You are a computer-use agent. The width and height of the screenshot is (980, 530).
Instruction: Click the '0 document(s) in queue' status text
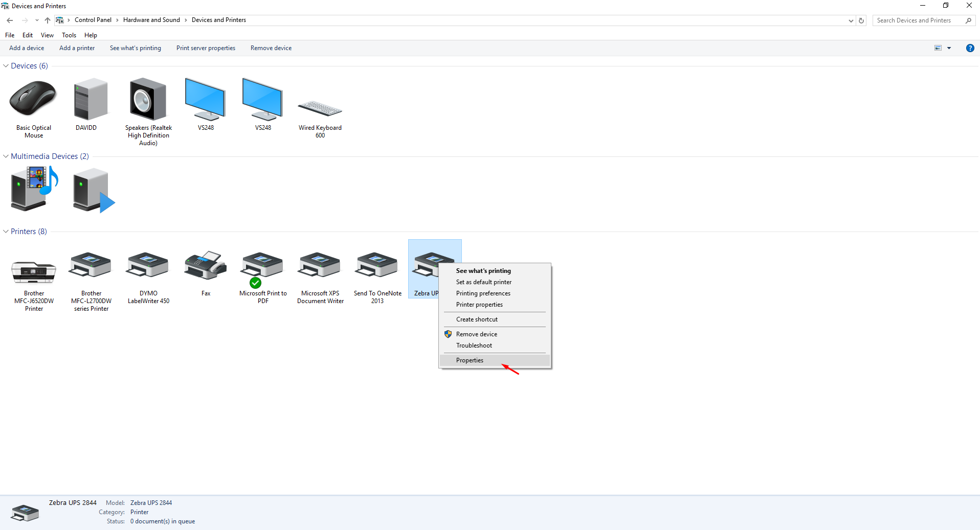163,521
